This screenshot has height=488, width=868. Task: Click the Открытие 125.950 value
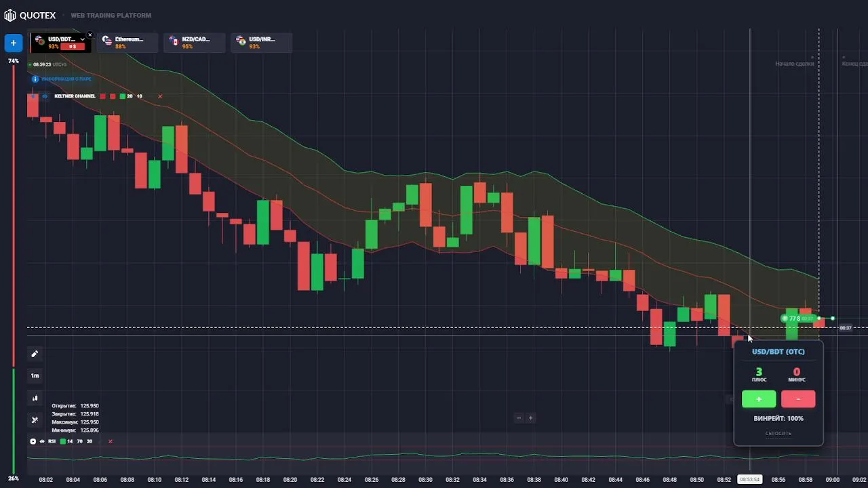(x=90, y=406)
